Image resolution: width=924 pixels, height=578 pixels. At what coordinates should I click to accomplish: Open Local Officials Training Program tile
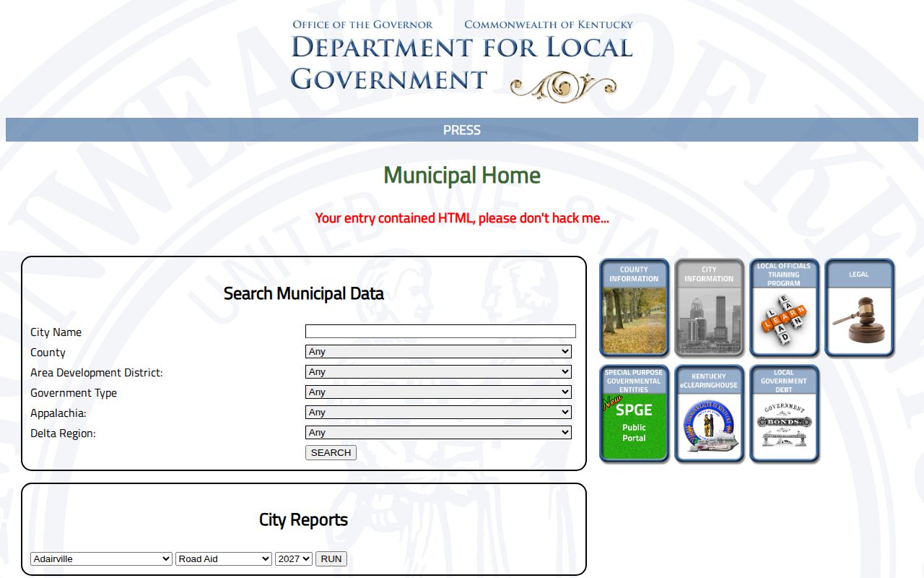click(x=784, y=308)
